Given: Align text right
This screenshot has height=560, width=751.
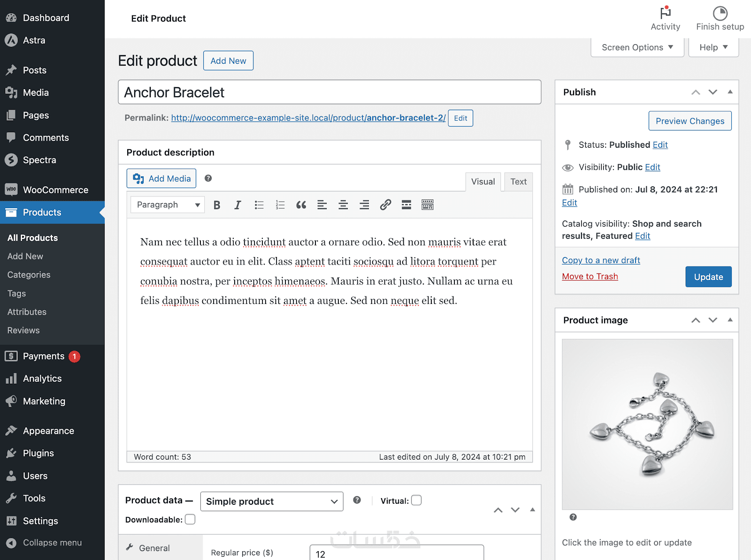Looking at the screenshot, I should 364,205.
